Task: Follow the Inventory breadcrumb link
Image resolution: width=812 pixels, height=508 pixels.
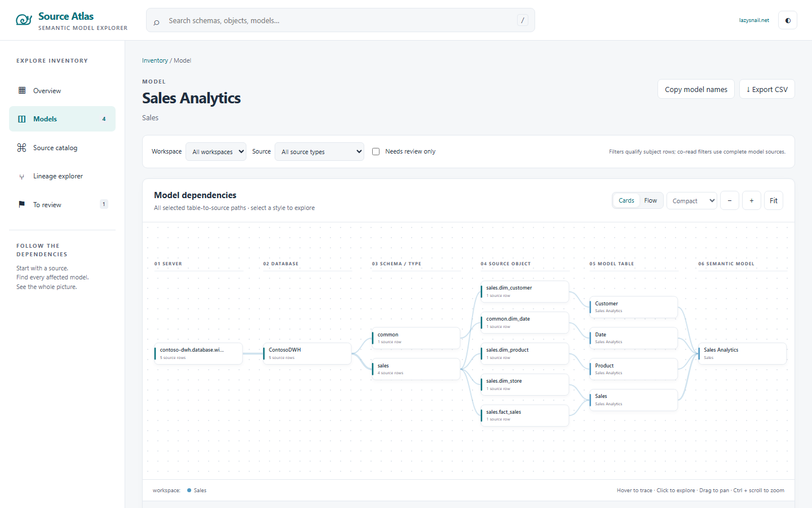Action: 155,60
